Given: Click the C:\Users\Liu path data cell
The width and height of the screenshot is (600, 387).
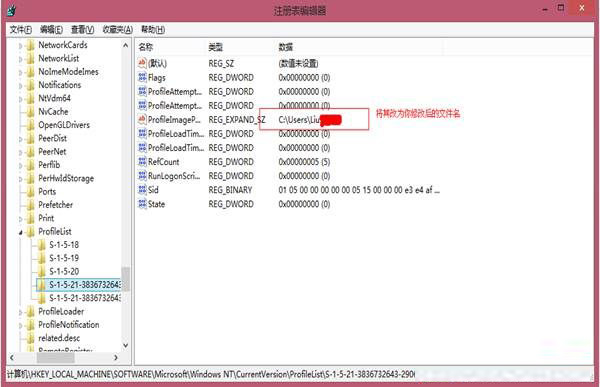Looking at the screenshot, I should [310, 120].
